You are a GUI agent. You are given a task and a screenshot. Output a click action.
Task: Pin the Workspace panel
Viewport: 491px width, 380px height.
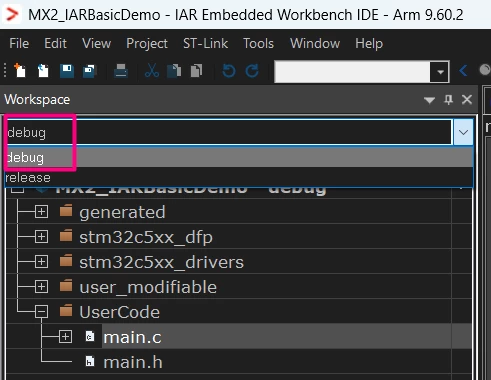click(448, 99)
